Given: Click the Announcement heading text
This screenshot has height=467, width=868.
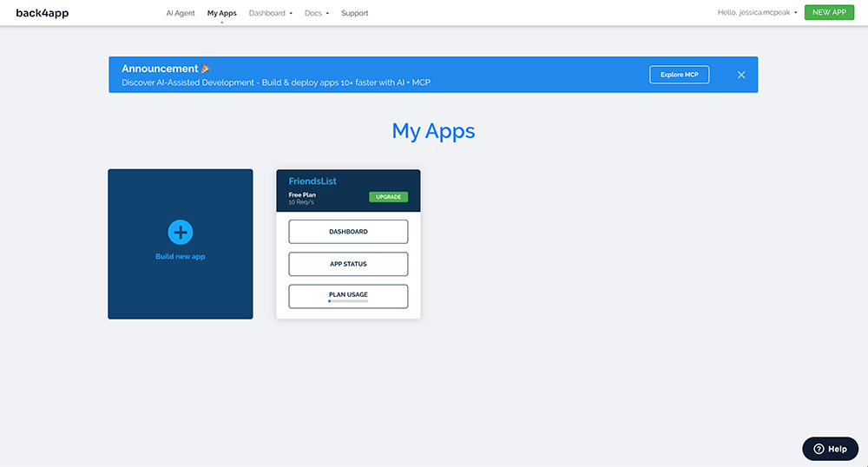Looking at the screenshot, I should [160, 69].
